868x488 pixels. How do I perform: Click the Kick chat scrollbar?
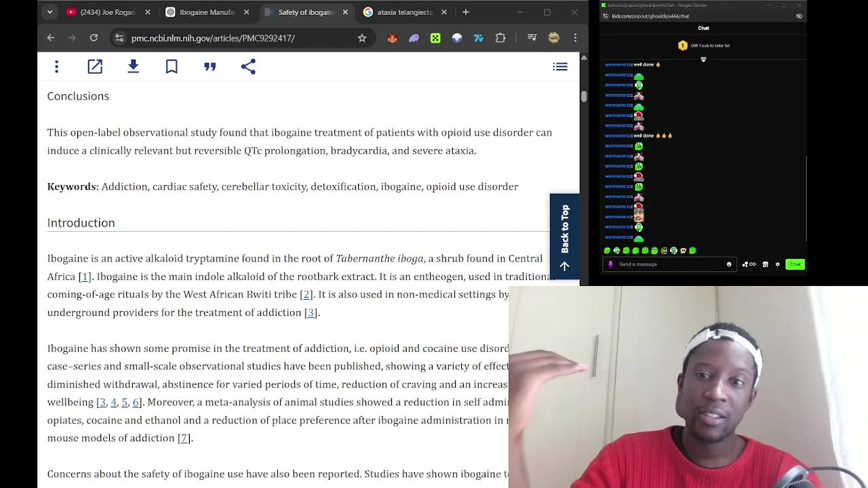click(806, 198)
